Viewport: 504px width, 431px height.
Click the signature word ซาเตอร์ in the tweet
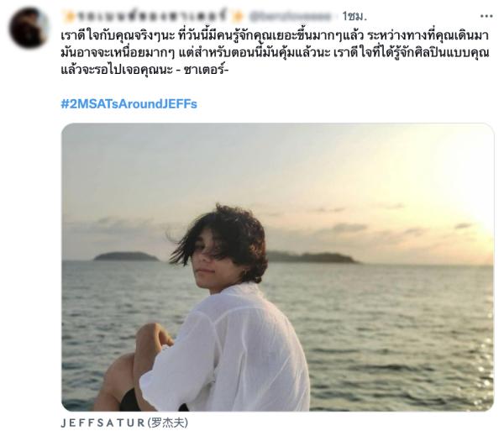[204, 70]
